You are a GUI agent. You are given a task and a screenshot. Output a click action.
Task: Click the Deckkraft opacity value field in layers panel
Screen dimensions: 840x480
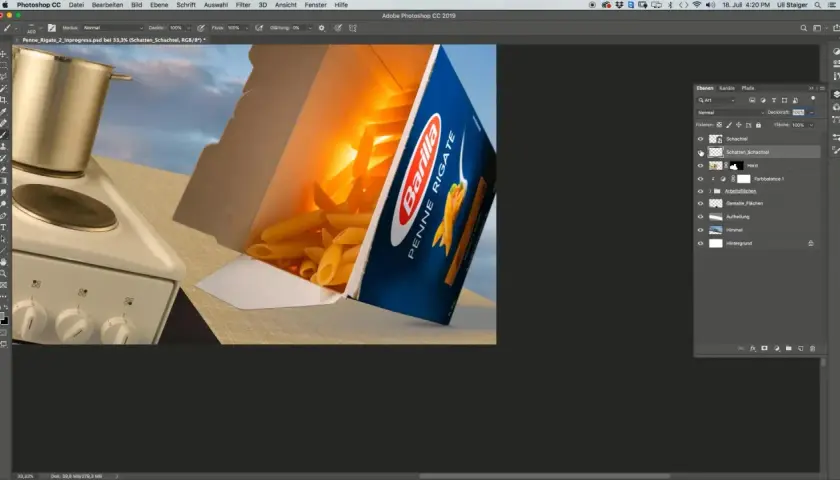tap(799, 112)
